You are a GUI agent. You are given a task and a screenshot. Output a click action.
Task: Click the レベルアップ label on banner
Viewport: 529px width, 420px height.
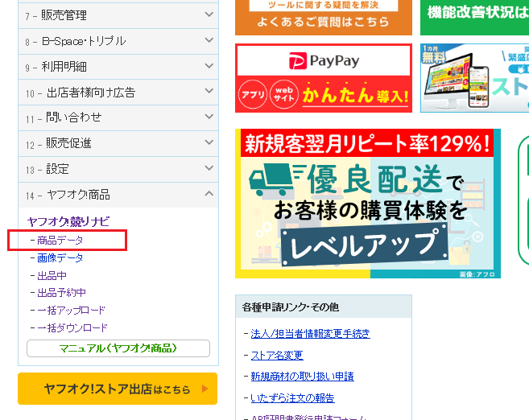[x=365, y=245]
